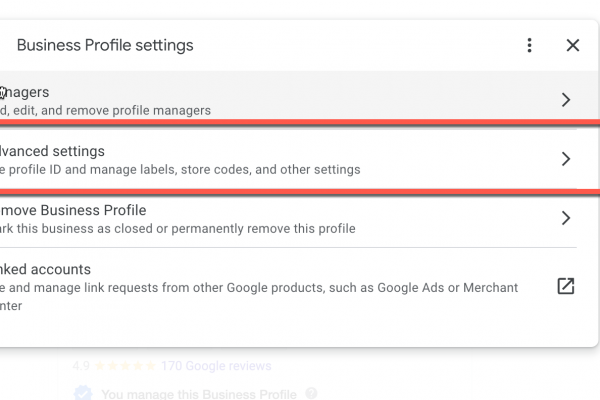This screenshot has width=600, height=400.
Task: Click help question mark beside manage profile text
Action: 312,393
